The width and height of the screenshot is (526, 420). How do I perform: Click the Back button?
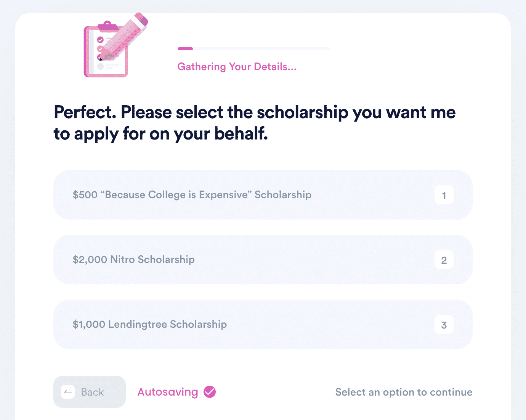pos(89,392)
